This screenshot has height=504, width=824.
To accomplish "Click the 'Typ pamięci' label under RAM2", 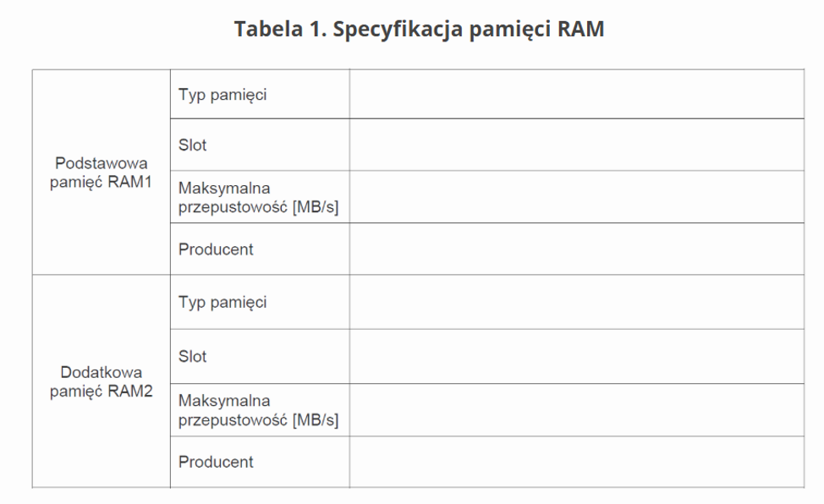I will coord(222,302).
